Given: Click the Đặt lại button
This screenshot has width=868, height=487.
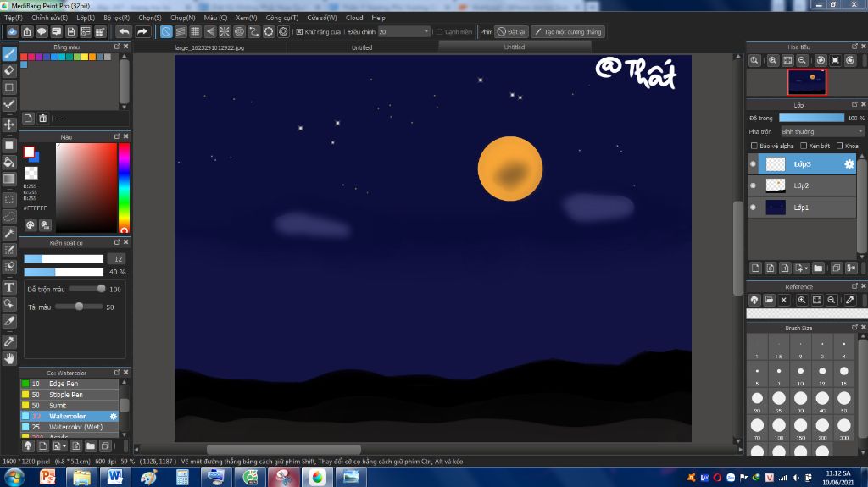Looking at the screenshot, I should coord(512,31).
